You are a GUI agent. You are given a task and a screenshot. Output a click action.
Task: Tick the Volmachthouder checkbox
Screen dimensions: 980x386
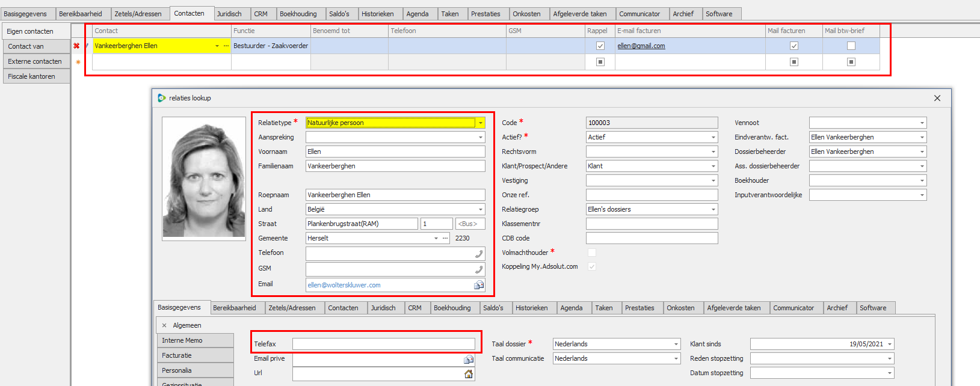tap(592, 253)
